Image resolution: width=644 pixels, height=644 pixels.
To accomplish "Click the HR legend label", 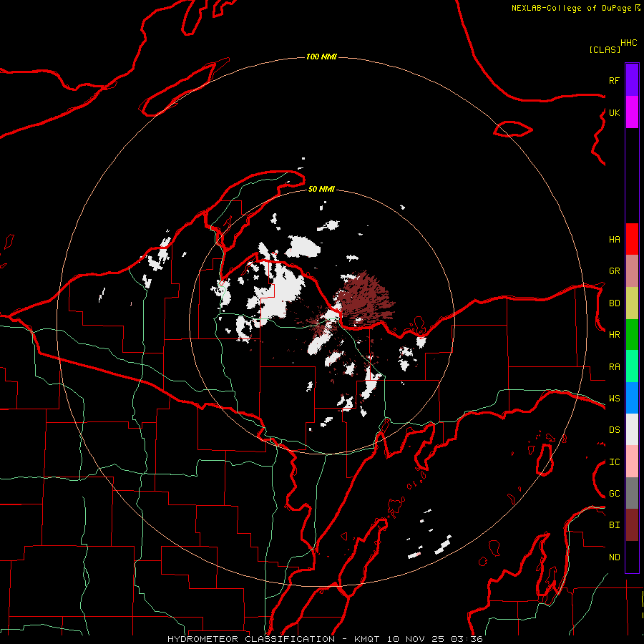I will click(614, 335).
